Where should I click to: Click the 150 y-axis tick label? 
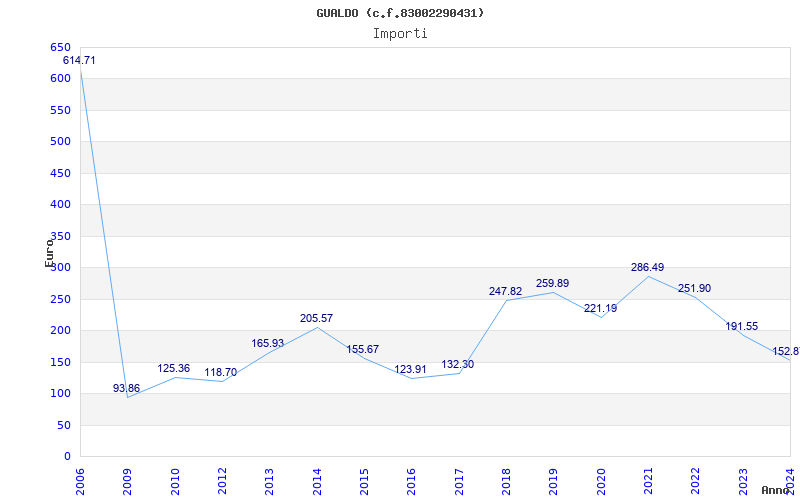(x=60, y=362)
